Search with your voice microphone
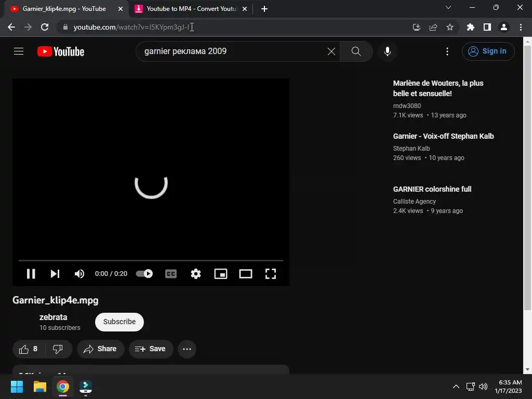 (x=388, y=51)
